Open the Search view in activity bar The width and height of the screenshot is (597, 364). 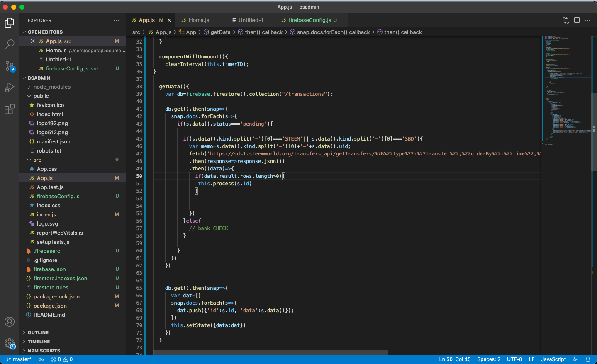coord(10,44)
